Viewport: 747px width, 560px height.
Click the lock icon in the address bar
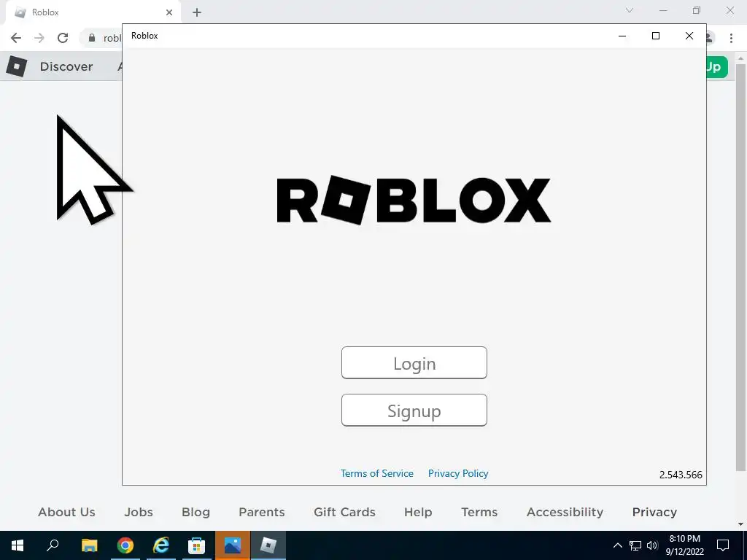(92, 38)
